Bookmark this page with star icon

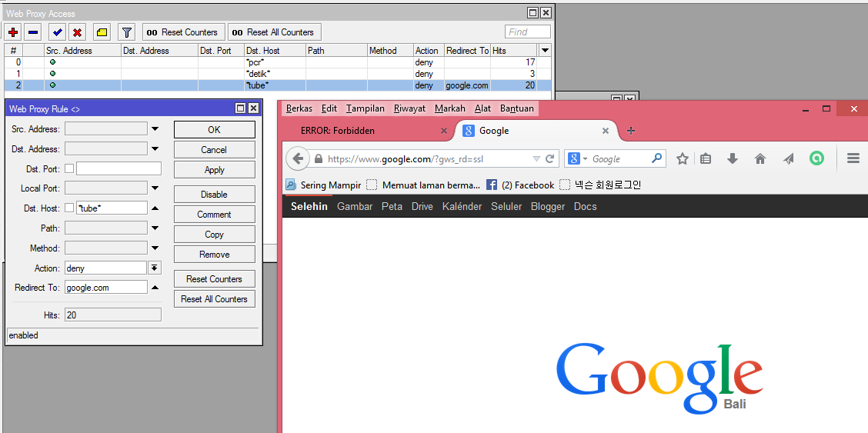683,159
